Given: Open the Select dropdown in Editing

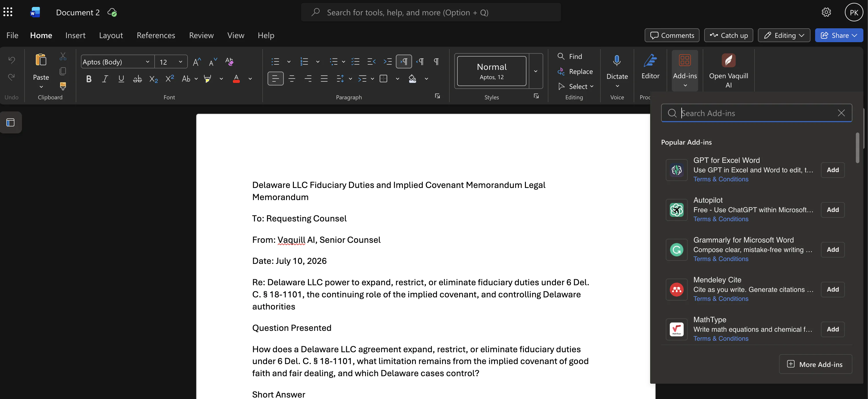Looking at the screenshot, I should tap(576, 87).
